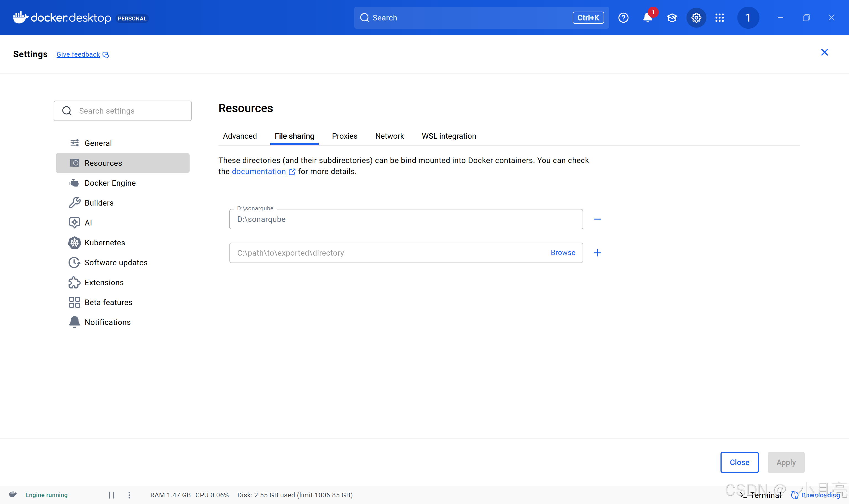Screen dimensions: 849x504
Task: Open the Learning center graduation cap icon
Action: (x=672, y=18)
